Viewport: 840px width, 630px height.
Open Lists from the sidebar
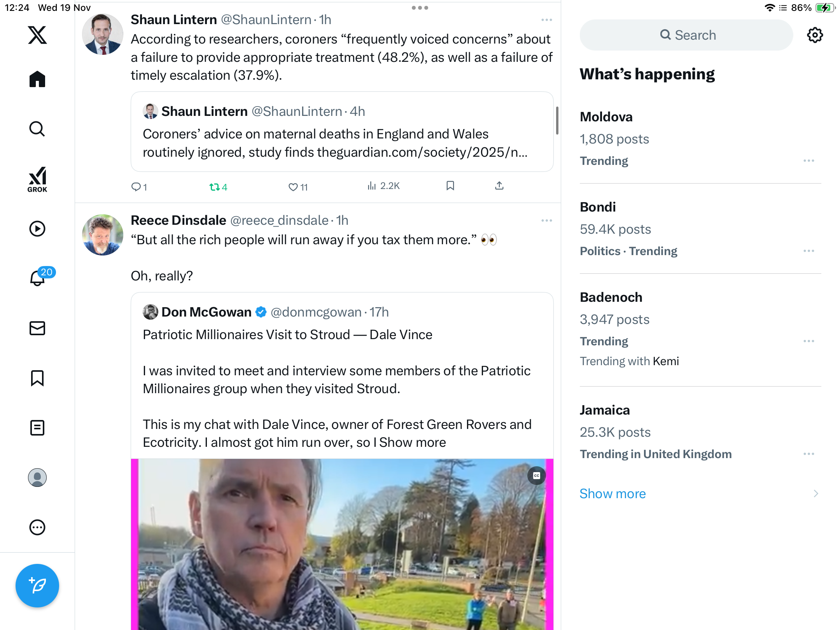coord(37,428)
